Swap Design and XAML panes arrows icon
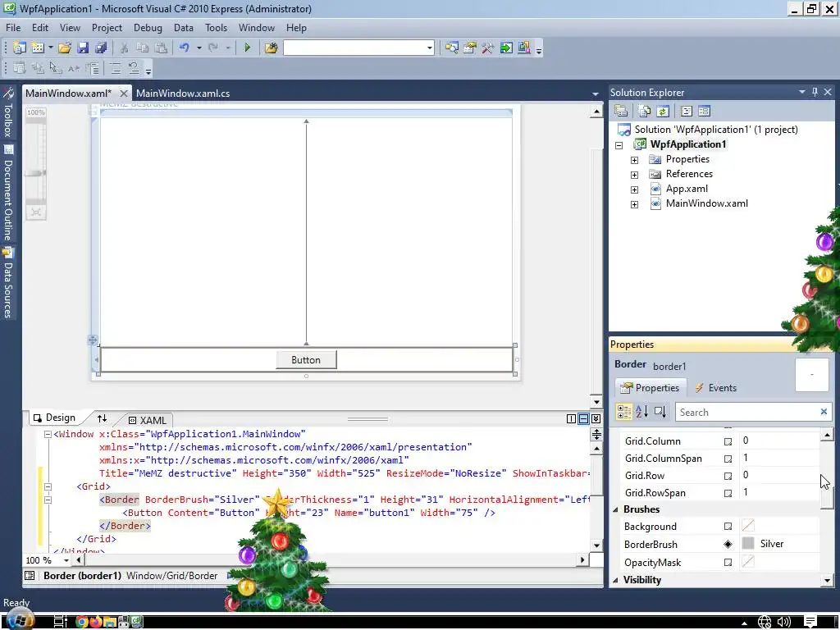 click(102, 418)
